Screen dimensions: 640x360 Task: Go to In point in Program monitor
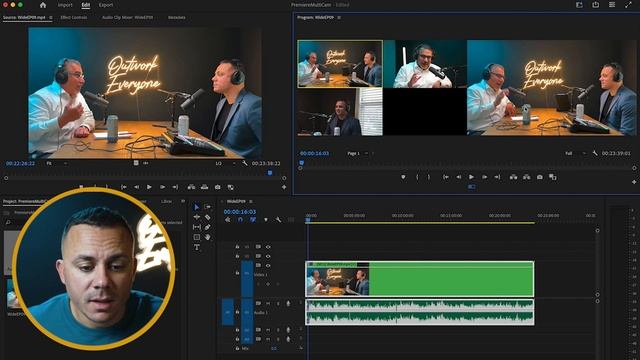click(x=446, y=177)
